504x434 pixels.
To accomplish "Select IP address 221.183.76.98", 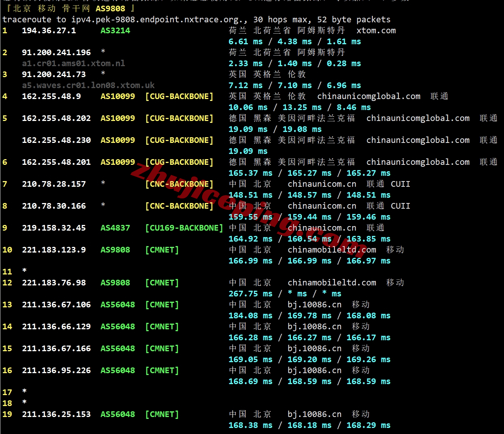I will click(x=54, y=283).
